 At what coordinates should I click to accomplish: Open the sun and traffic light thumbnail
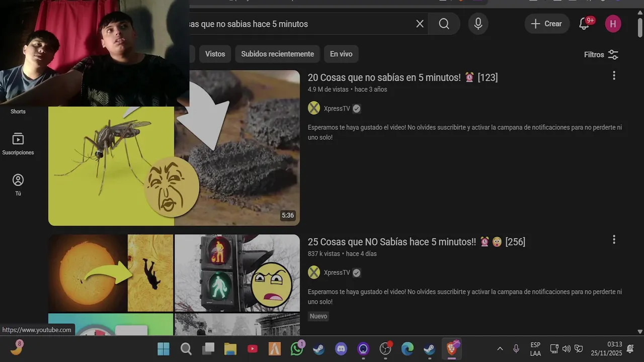pyautogui.click(x=174, y=285)
